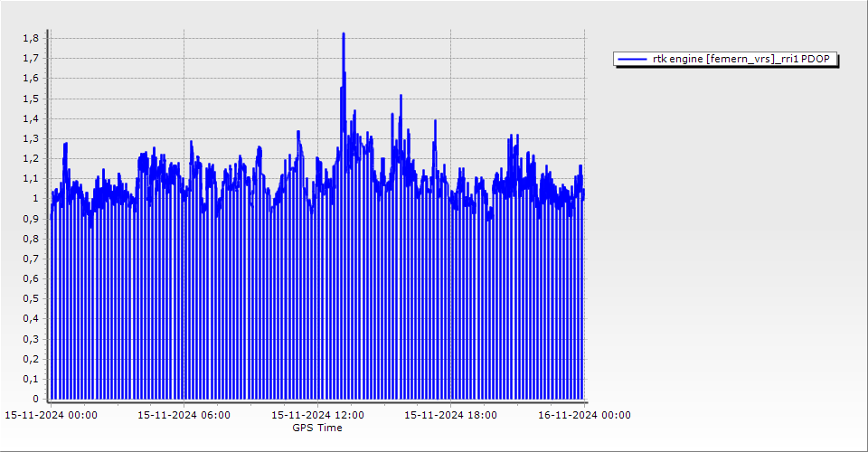Image resolution: width=868 pixels, height=452 pixels.
Task: Click the tallest PDOP spike's peak
Action: coord(344,34)
